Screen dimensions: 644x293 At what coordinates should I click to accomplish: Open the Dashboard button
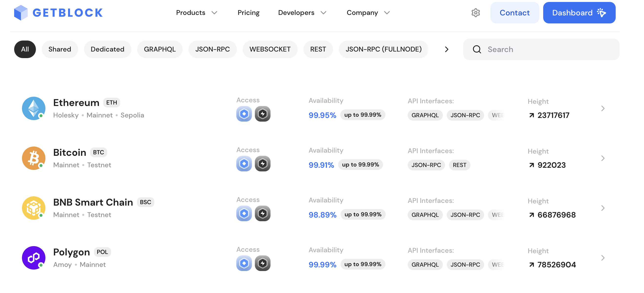tap(579, 12)
